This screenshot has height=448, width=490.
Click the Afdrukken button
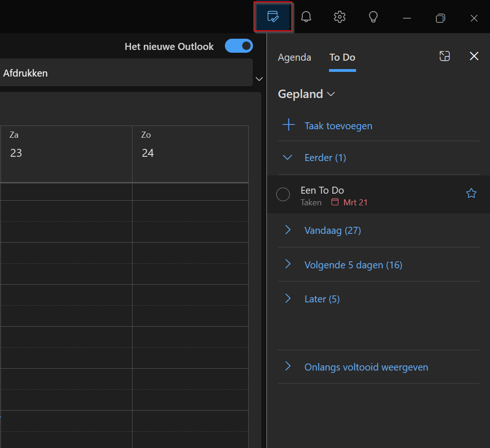point(25,73)
